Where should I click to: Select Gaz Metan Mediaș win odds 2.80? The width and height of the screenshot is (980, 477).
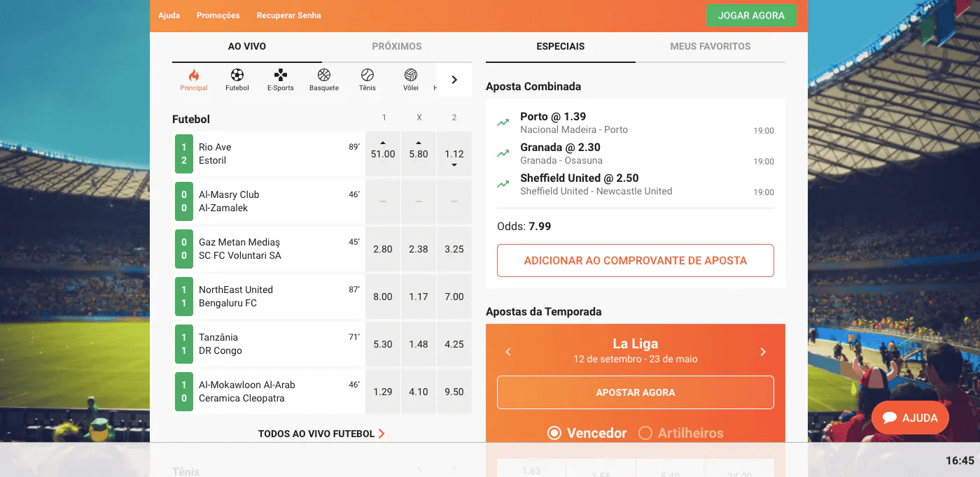383,249
